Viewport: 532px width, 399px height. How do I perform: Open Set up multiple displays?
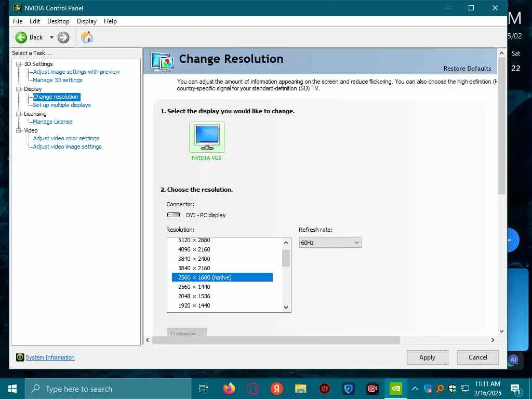[x=62, y=105]
